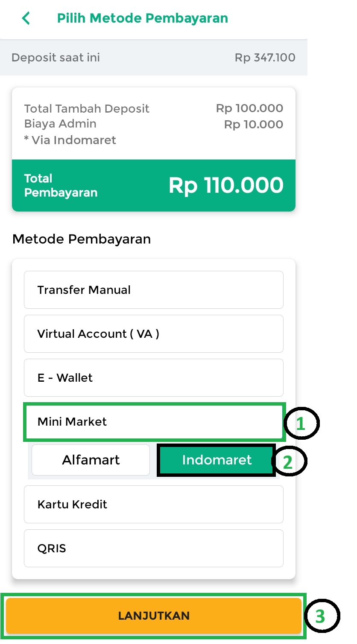Viewport: 357px width, 644px height.
Task: Click the Rp 347.100 current deposit amount
Action: pyautogui.click(x=265, y=58)
